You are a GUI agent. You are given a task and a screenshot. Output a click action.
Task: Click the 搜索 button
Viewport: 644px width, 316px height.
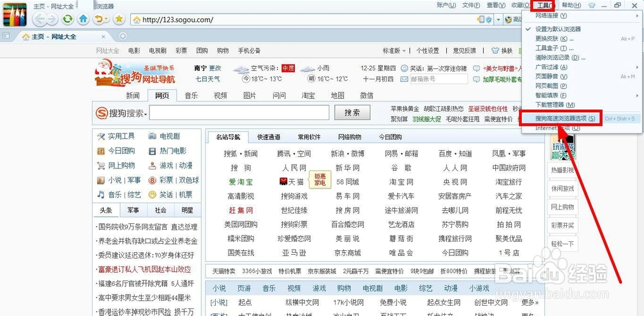tap(352, 112)
